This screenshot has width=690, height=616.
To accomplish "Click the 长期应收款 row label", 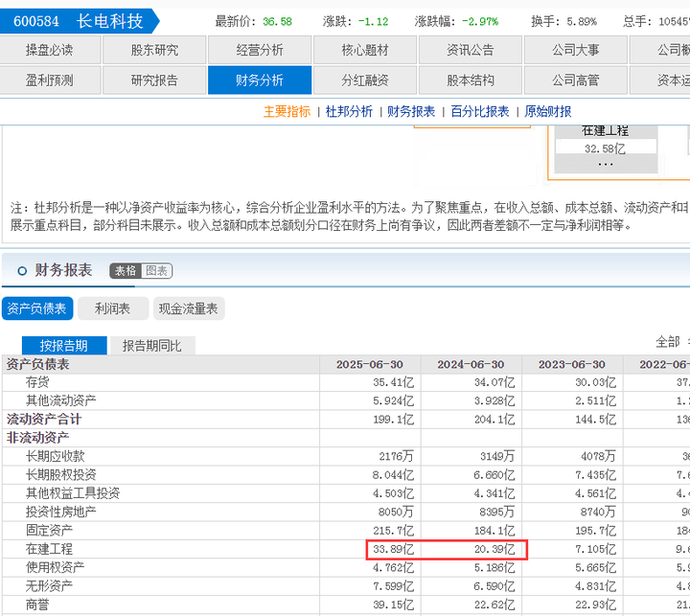I will (55, 456).
